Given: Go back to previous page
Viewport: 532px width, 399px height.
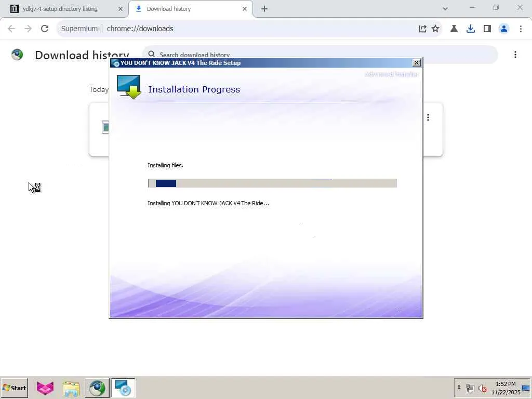Looking at the screenshot, I should [x=11, y=29].
